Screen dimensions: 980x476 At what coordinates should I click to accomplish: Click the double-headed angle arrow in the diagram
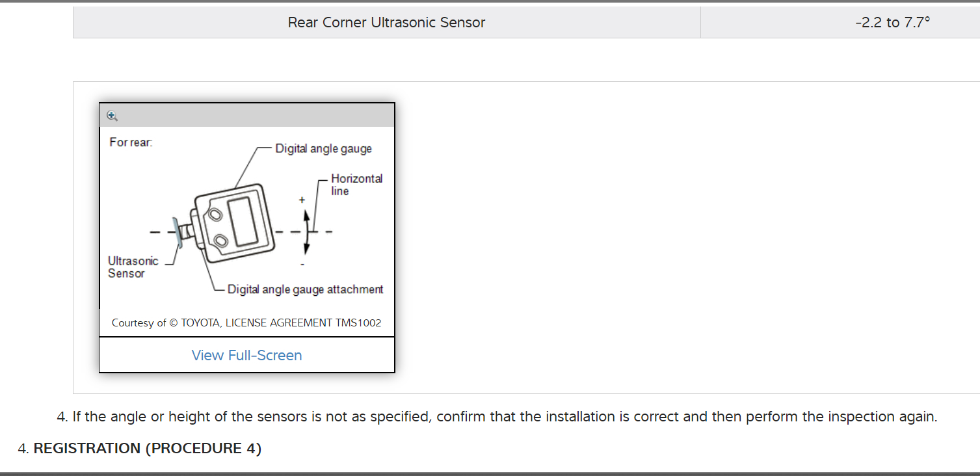307,231
